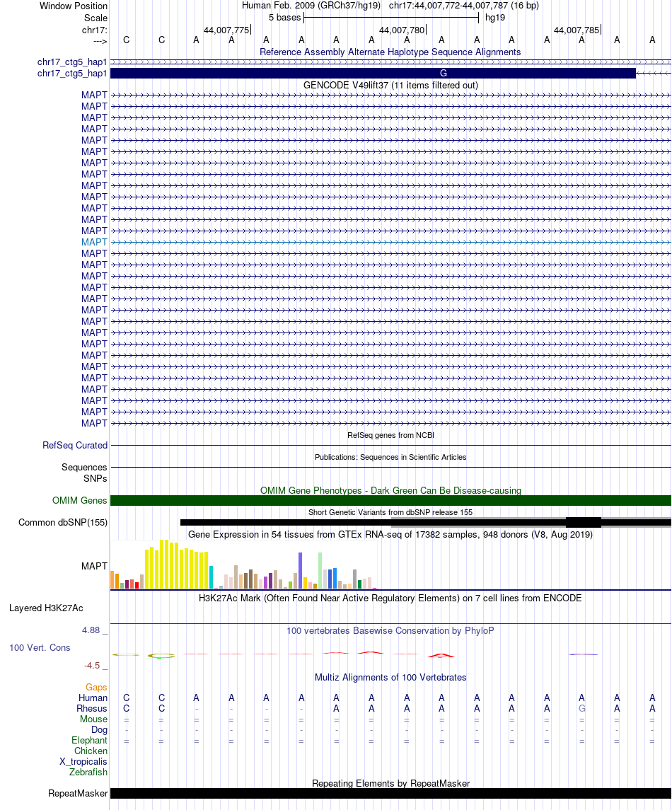This screenshot has width=672, height=810.
Task: Click 'Publications: Sequences in Scientific Articles' title
Action: tap(390, 457)
